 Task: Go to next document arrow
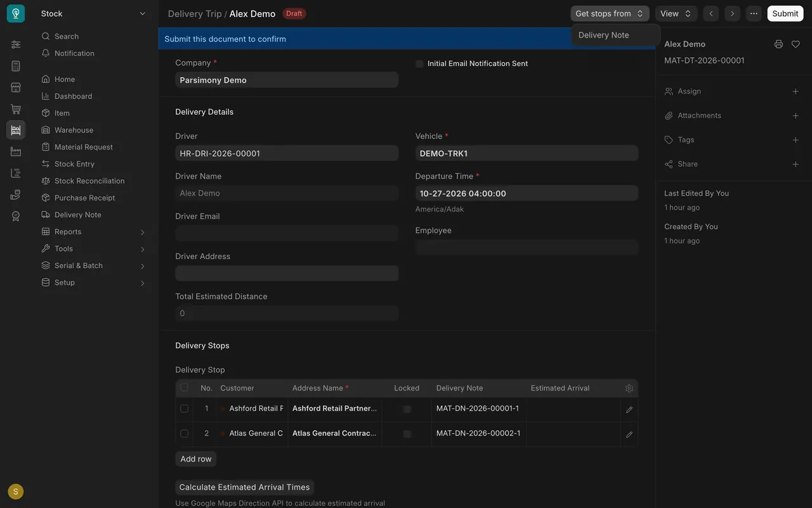[x=733, y=13]
